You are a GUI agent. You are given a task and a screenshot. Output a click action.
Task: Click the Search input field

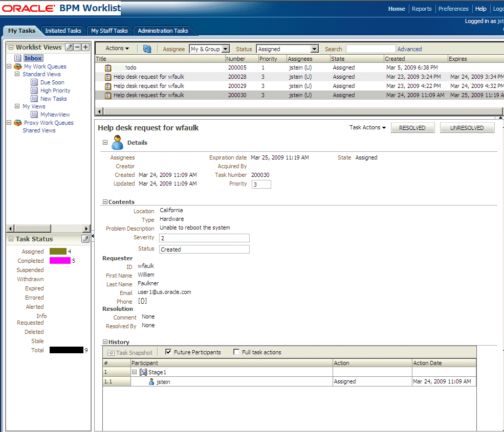click(370, 49)
